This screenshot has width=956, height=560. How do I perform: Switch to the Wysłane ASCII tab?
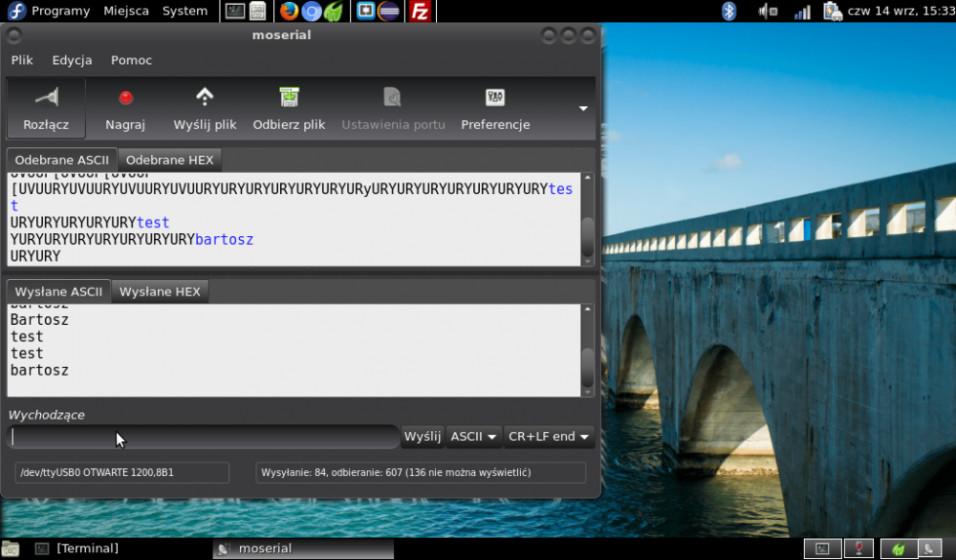pos(58,291)
